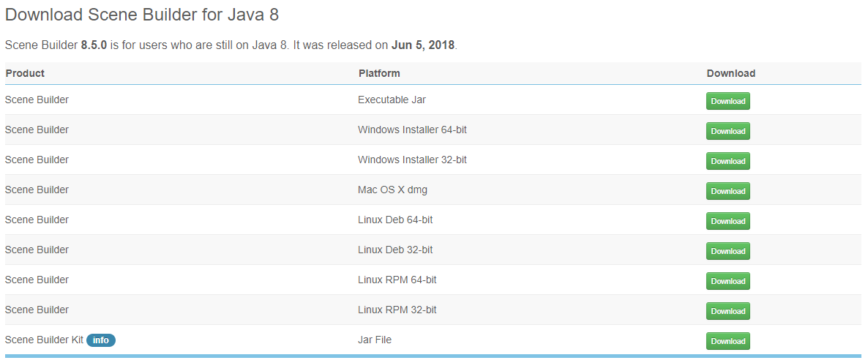Image resolution: width=868 pixels, height=363 pixels.
Task: Download Linux Deb 64-bit package
Action: click(728, 221)
